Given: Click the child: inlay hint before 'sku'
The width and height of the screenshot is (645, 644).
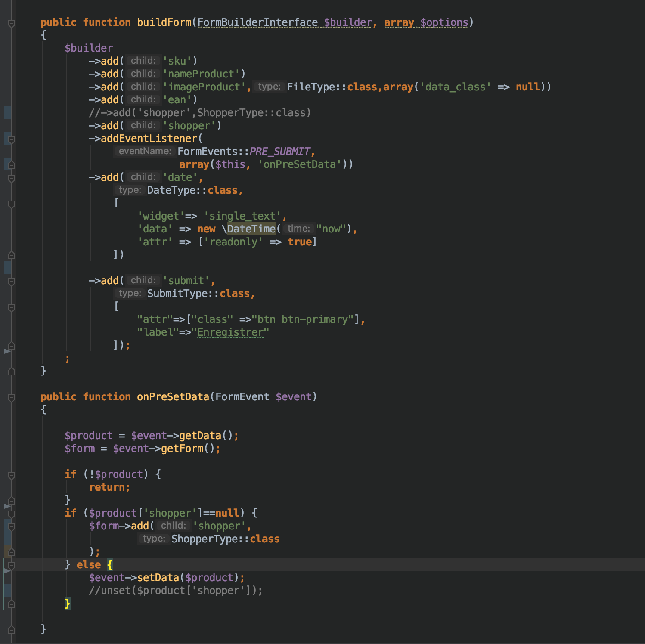Looking at the screenshot, I should pos(143,60).
